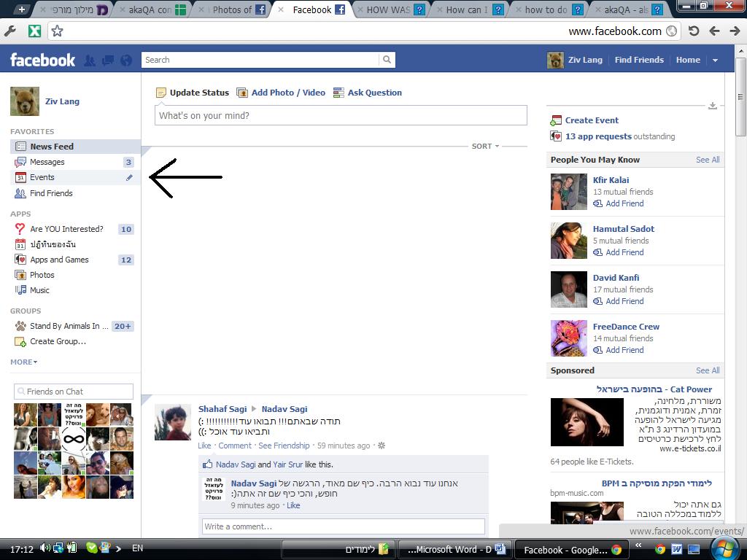The height and width of the screenshot is (560, 747).
Task: Select Add Photo / Video option
Action: coord(281,93)
